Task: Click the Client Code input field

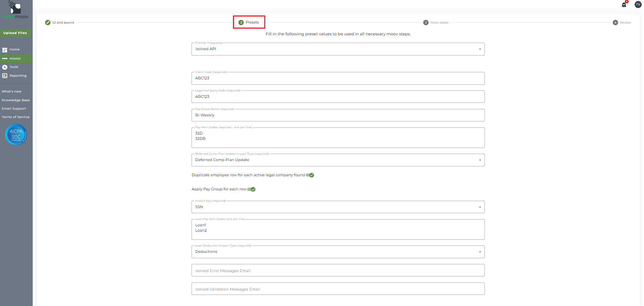Action: (x=338, y=78)
